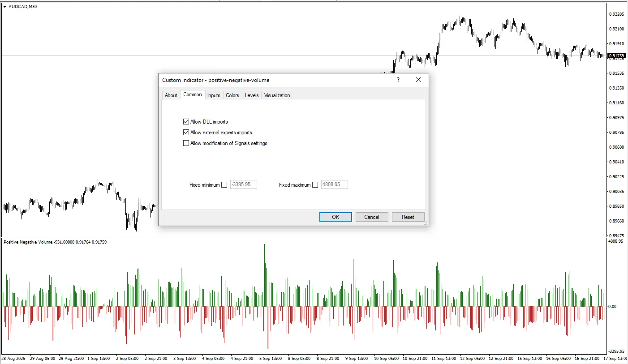Click price axis label "0.90785"

pos(617,133)
